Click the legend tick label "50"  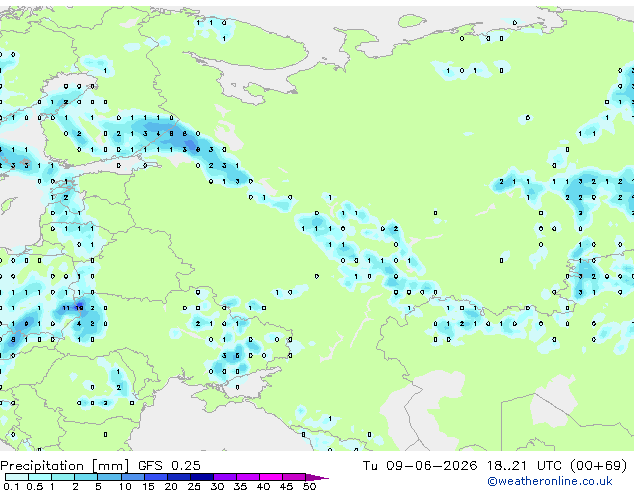point(309,486)
